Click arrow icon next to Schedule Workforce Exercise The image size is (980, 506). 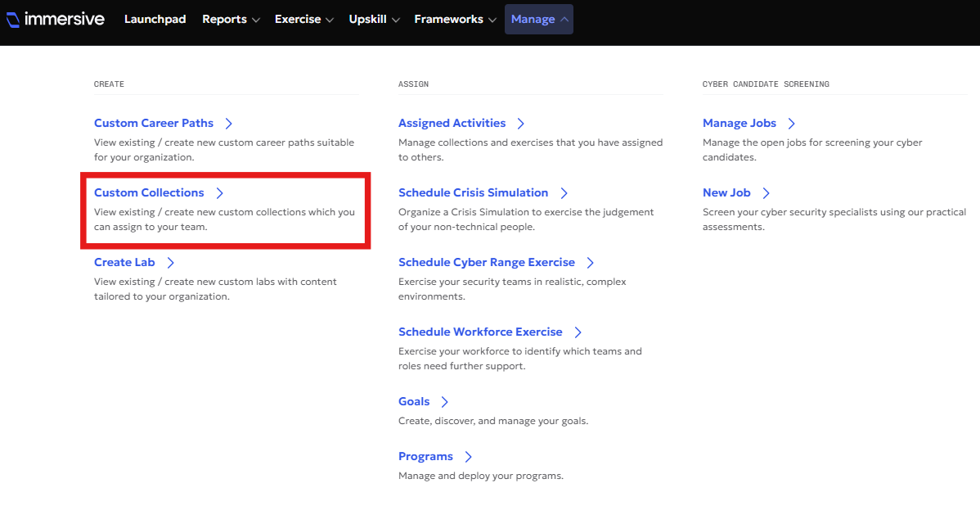(x=578, y=332)
